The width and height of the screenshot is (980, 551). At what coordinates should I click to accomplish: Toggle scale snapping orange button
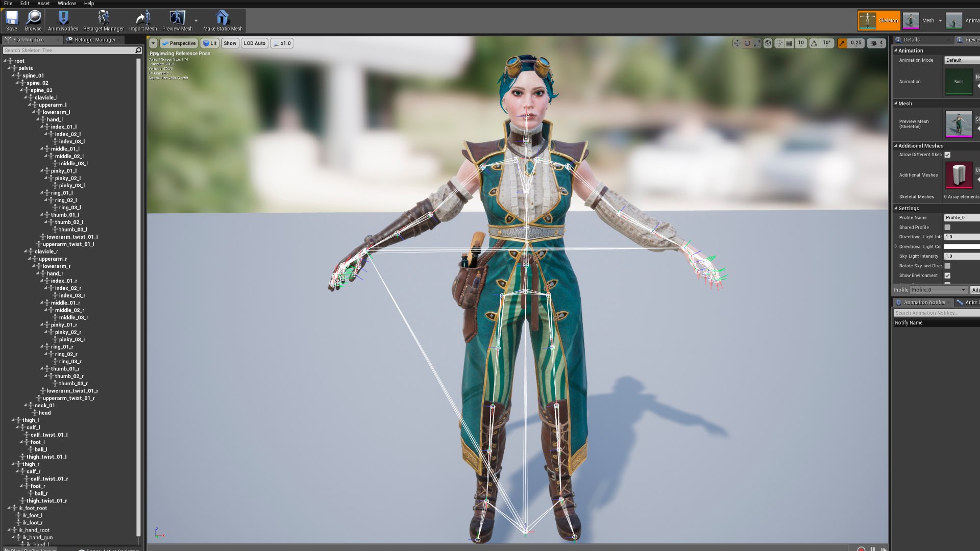[842, 43]
